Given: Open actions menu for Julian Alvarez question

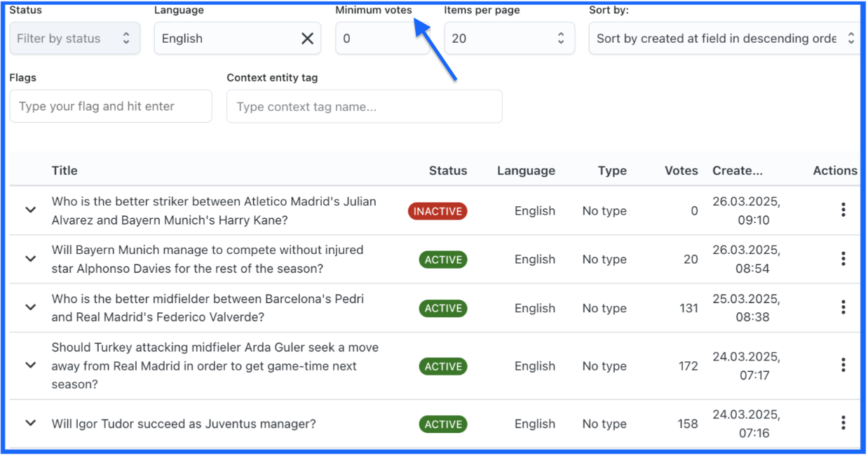Looking at the screenshot, I should (x=843, y=210).
